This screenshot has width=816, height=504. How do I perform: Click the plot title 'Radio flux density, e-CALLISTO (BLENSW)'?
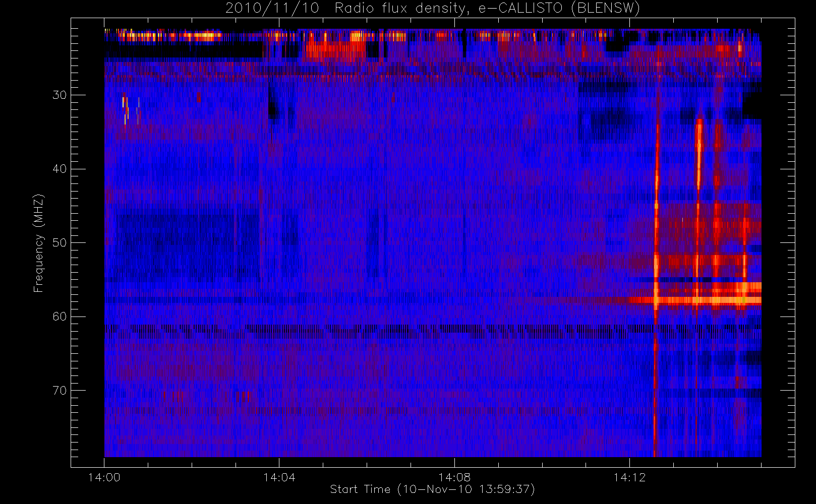(487, 9)
